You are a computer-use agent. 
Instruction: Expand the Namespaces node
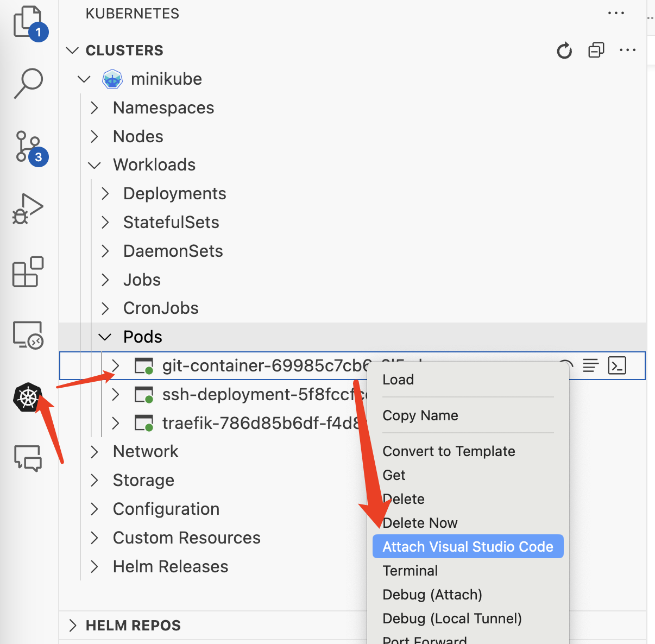pos(95,108)
